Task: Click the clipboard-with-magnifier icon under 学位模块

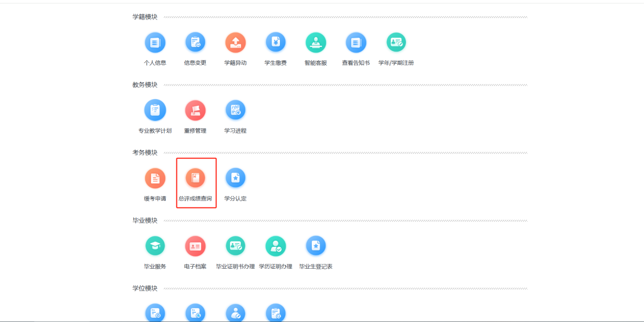Action: coord(276,313)
